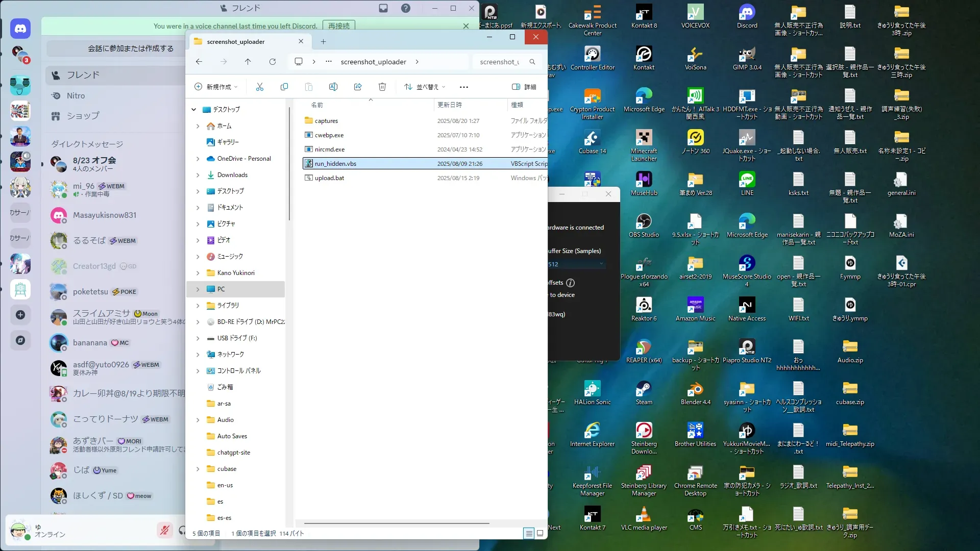Click the 詳細 details pane button
This screenshot has width=980, height=551.
point(524,87)
